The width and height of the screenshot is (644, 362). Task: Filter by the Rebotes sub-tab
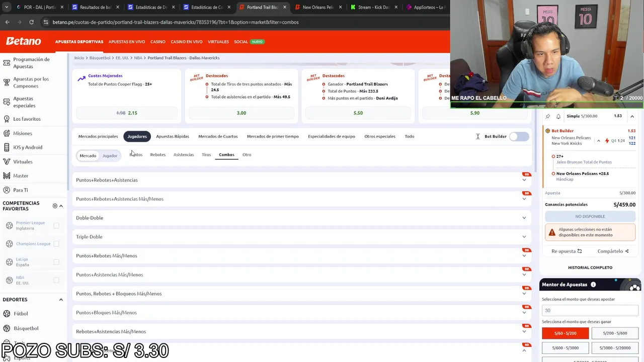[158, 155]
